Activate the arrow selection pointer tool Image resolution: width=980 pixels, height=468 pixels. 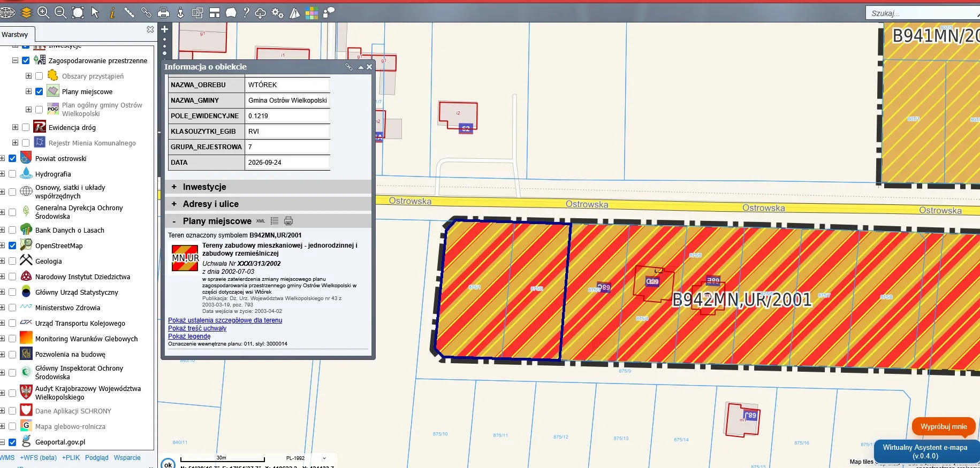(x=95, y=12)
